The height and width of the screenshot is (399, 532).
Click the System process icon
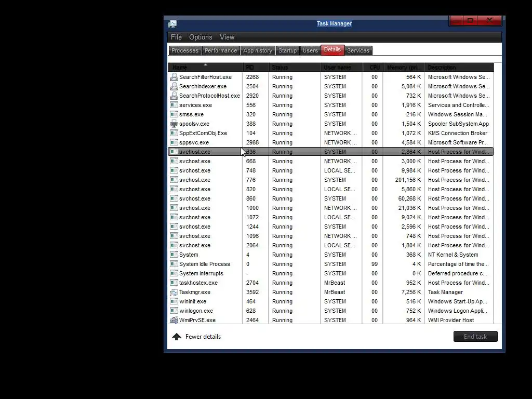click(174, 255)
